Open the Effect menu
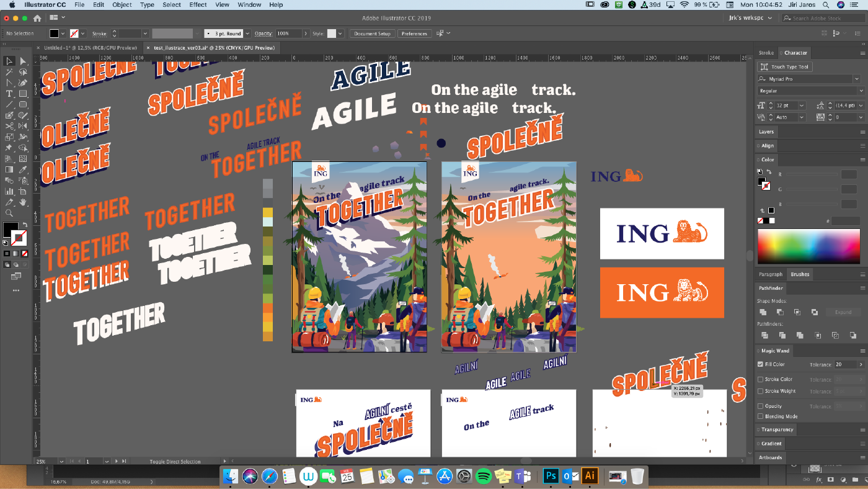Viewport: 868px width, 489px height. [x=198, y=4]
